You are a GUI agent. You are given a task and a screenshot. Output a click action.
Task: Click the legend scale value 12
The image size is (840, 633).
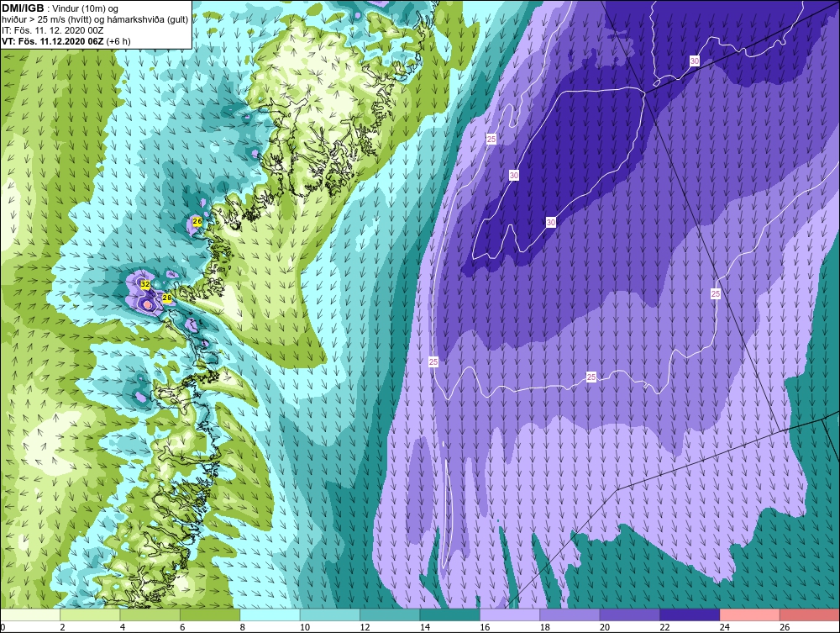(365, 627)
